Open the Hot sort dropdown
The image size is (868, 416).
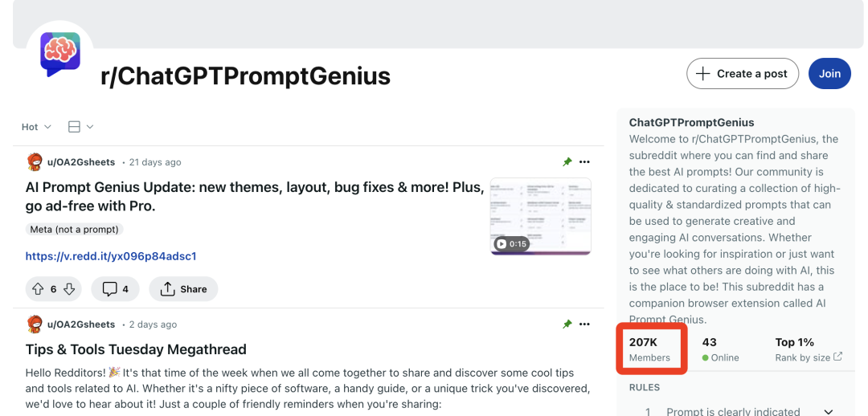pyautogui.click(x=36, y=127)
